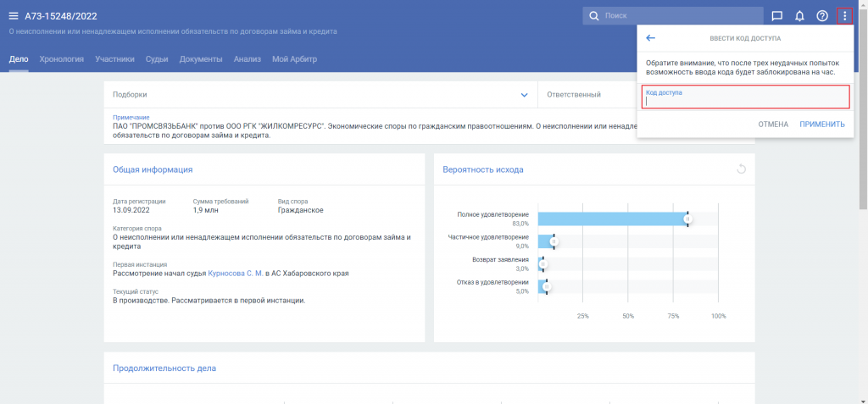Click the 3,0% probability value
The image size is (868, 404).
522,269
